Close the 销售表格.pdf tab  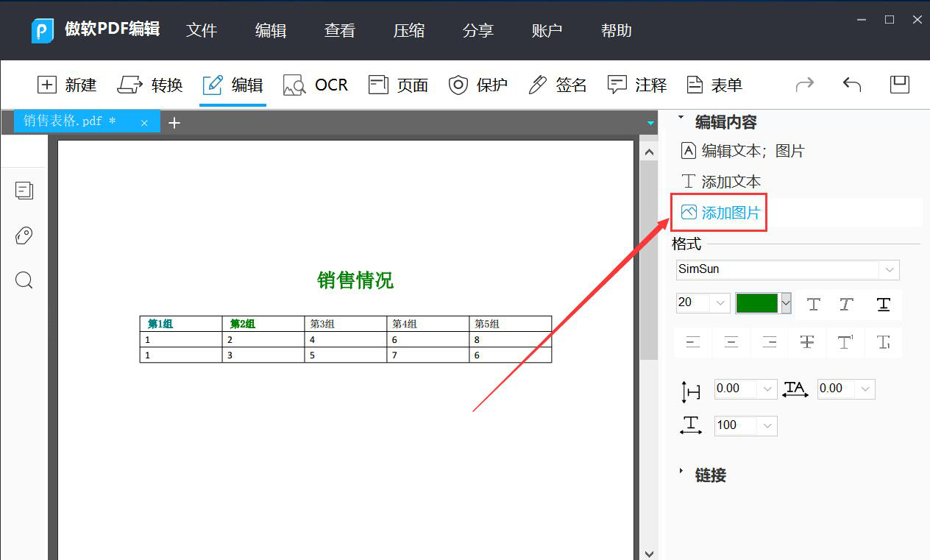[144, 123]
